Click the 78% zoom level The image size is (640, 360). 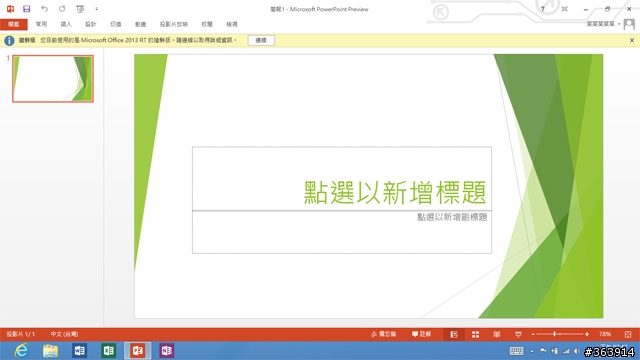coord(605,334)
